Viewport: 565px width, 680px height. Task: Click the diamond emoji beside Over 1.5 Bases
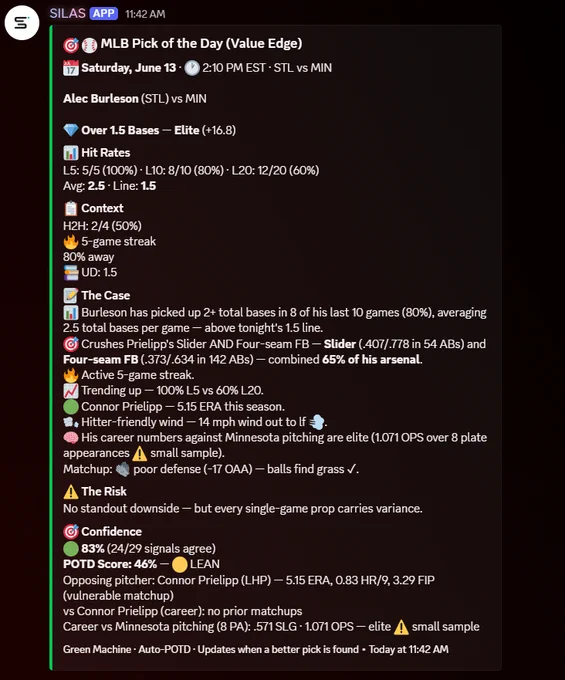click(71, 130)
